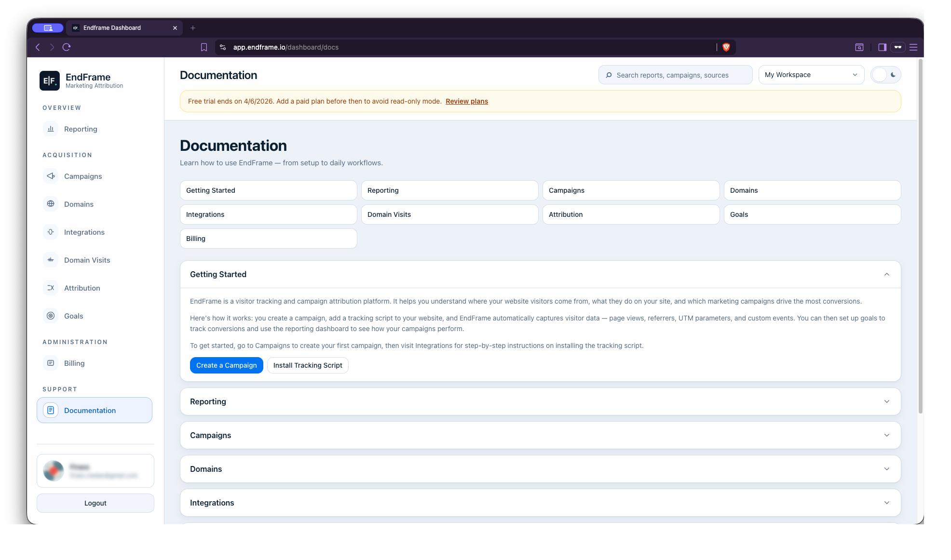Open the Review plans link
This screenshot has height=560, width=951.
(x=466, y=101)
